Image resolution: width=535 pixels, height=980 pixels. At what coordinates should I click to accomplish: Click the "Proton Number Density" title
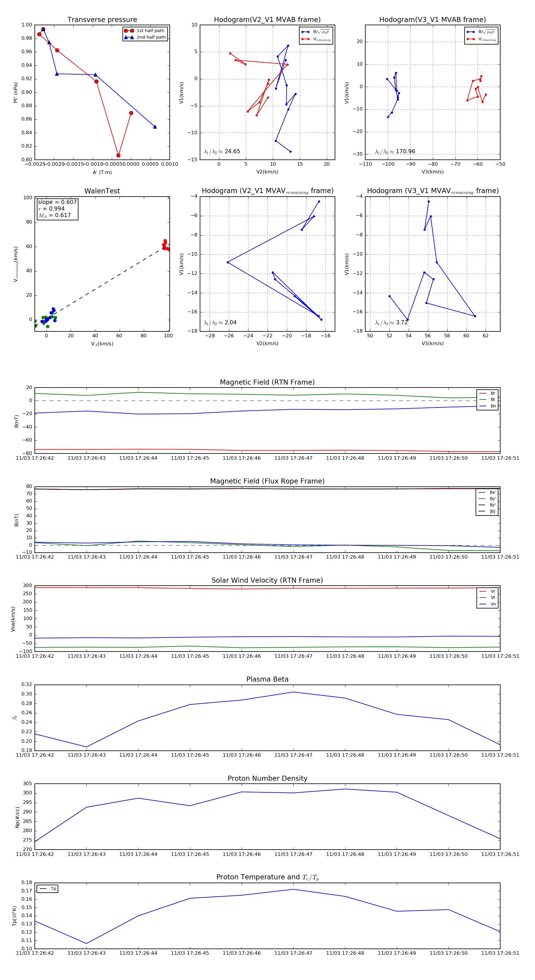click(267, 778)
